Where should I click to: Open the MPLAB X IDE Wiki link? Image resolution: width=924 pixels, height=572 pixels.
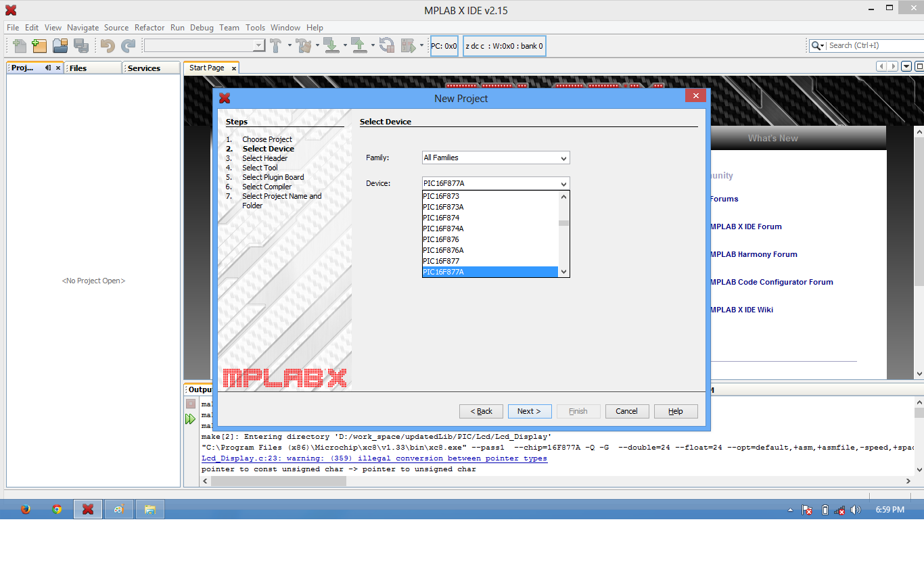(741, 310)
